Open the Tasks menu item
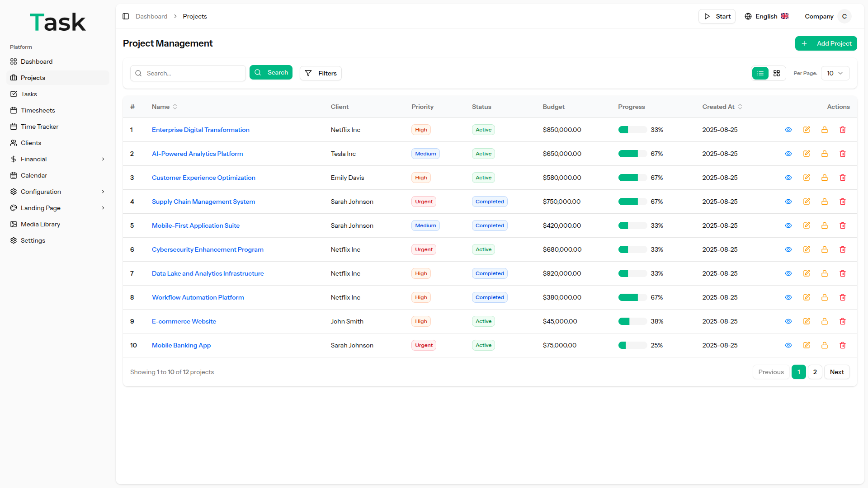Viewport: 868px width, 488px height. [29, 94]
